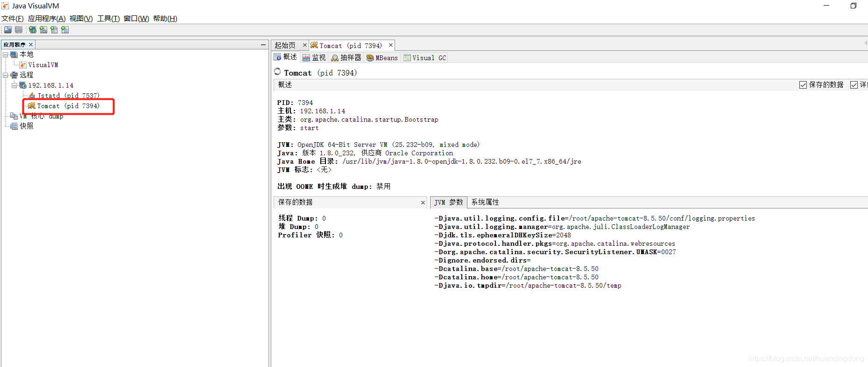Switch to the MBeans subtab
The image size is (868, 367).
coord(382,58)
